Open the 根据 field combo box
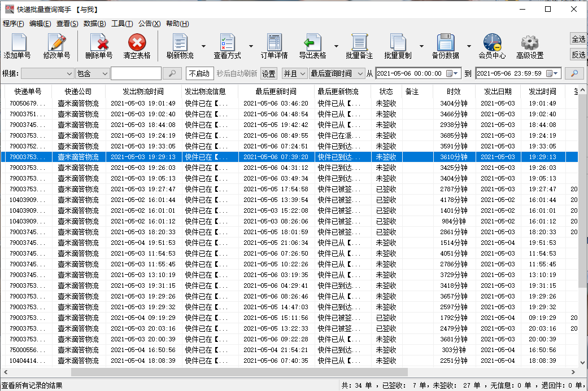The width and height of the screenshot is (588, 391). pyautogui.click(x=47, y=73)
